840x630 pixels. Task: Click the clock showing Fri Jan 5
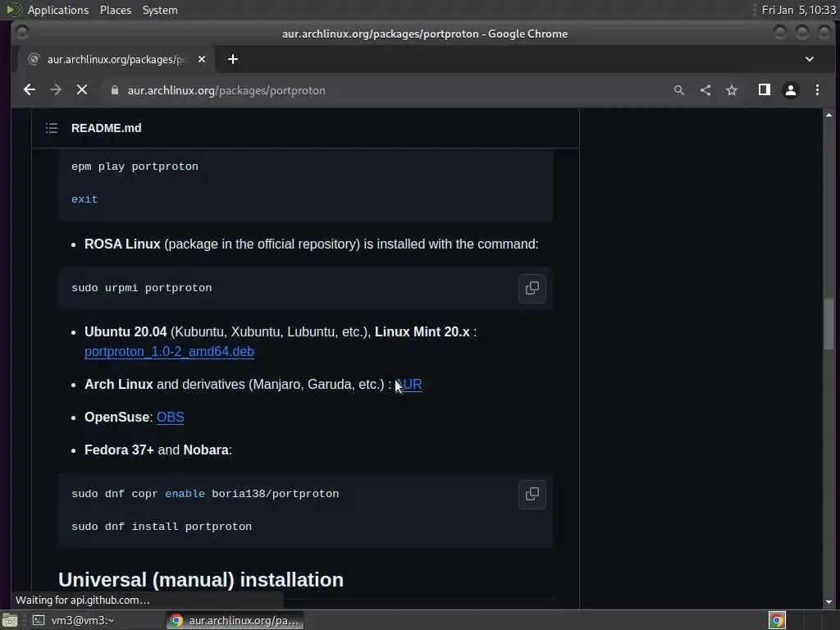798,10
